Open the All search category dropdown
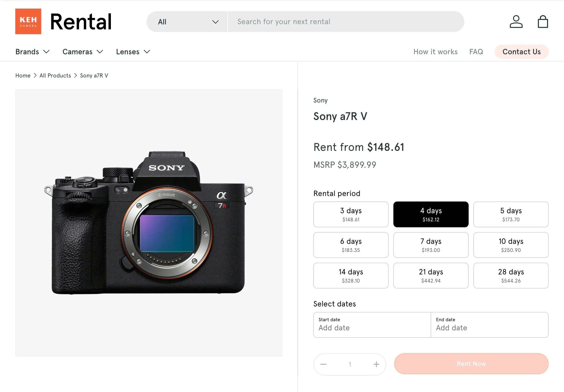The height and width of the screenshot is (392, 564). (x=187, y=22)
